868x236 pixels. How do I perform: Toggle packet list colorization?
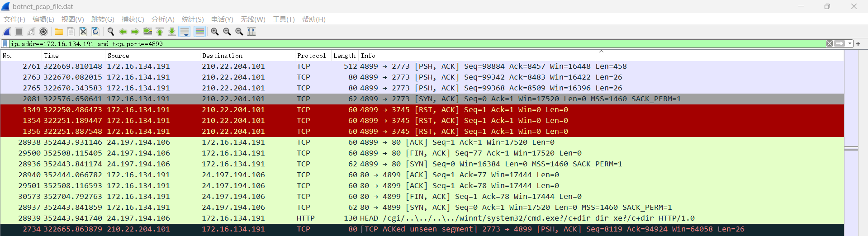[199, 32]
